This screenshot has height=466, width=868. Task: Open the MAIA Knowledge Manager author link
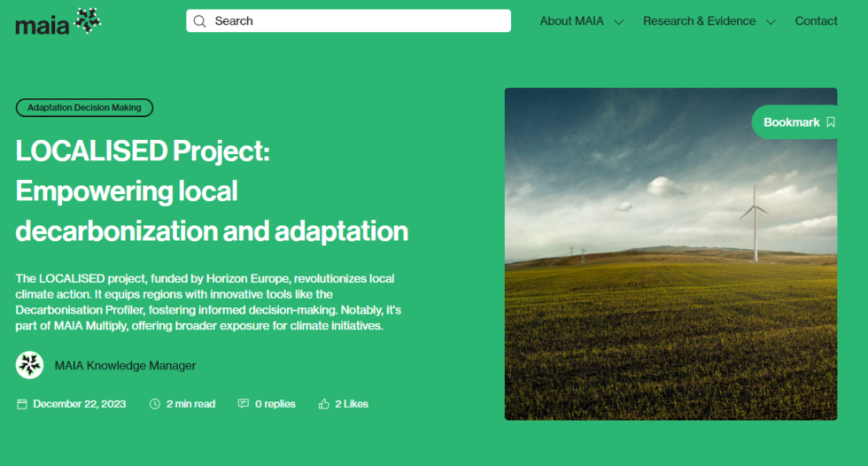(125, 366)
